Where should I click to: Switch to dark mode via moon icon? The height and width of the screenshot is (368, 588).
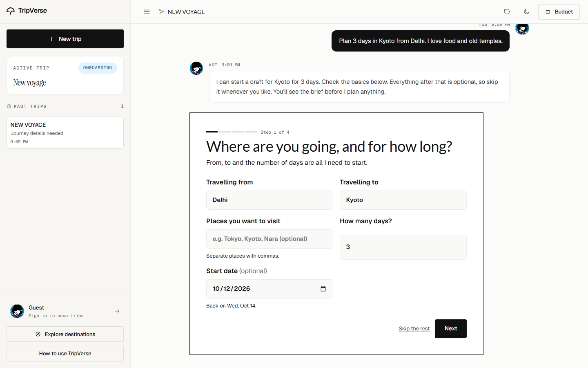pyautogui.click(x=526, y=12)
